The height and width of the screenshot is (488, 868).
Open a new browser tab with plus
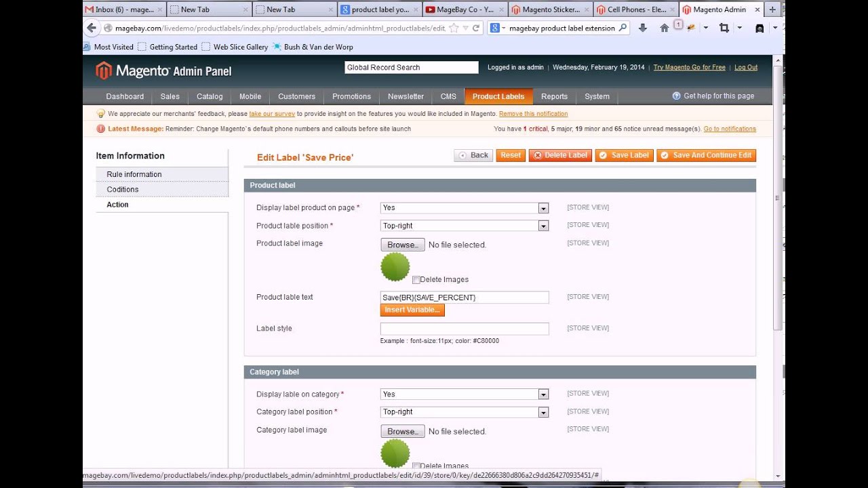point(772,9)
